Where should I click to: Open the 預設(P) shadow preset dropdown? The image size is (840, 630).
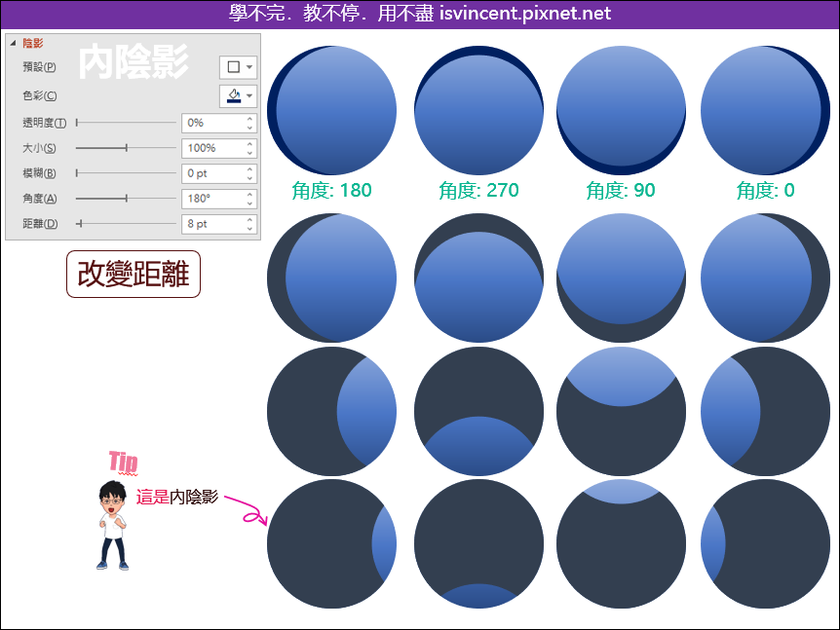pyautogui.click(x=249, y=67)
